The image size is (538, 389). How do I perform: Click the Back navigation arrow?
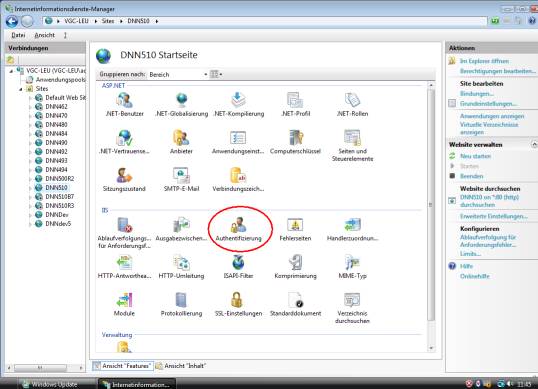click(12, 21)
